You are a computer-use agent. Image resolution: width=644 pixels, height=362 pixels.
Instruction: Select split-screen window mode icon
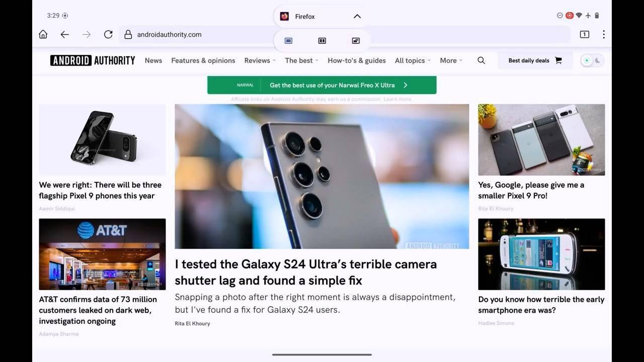322,41
